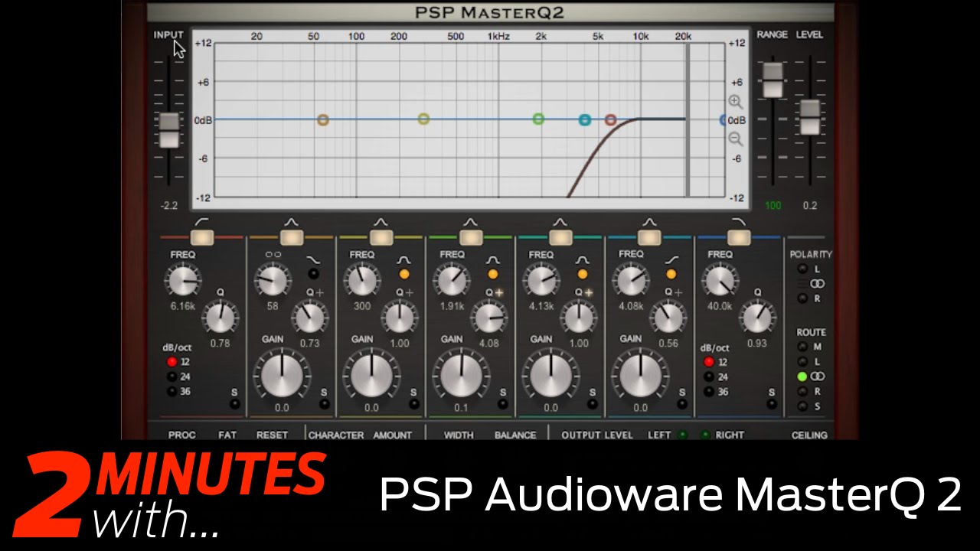Click the high-pass Q value 0.78

coord(220,343)
